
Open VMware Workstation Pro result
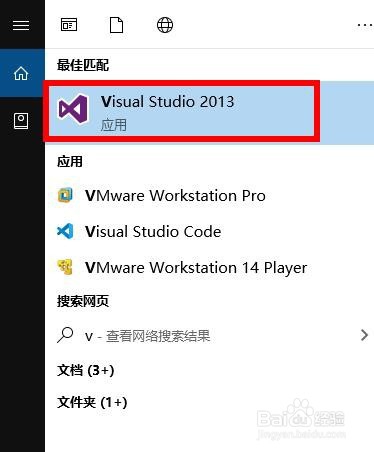tap(209, 195)
